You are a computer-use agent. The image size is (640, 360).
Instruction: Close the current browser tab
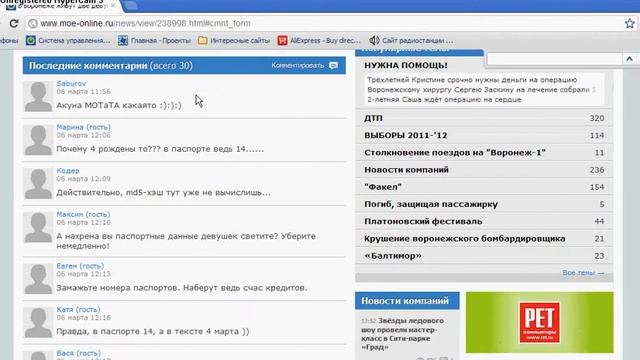coord(113,6)
